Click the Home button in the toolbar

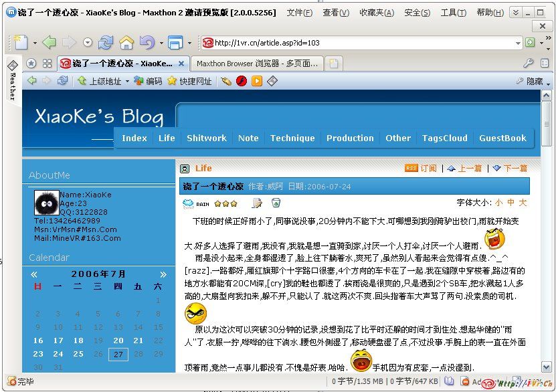(126, 43)
